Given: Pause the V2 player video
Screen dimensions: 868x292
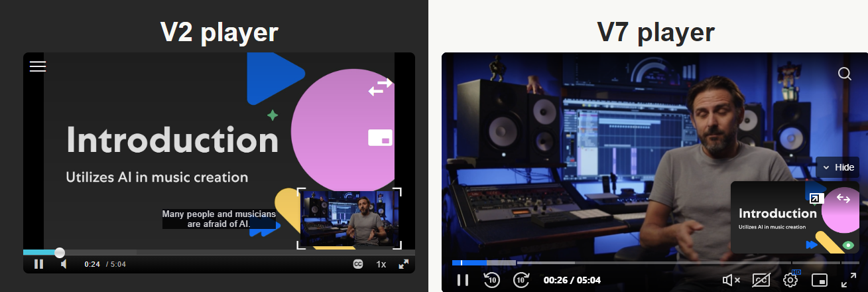Looking at the screenshot, I should (x=39, y=264).
